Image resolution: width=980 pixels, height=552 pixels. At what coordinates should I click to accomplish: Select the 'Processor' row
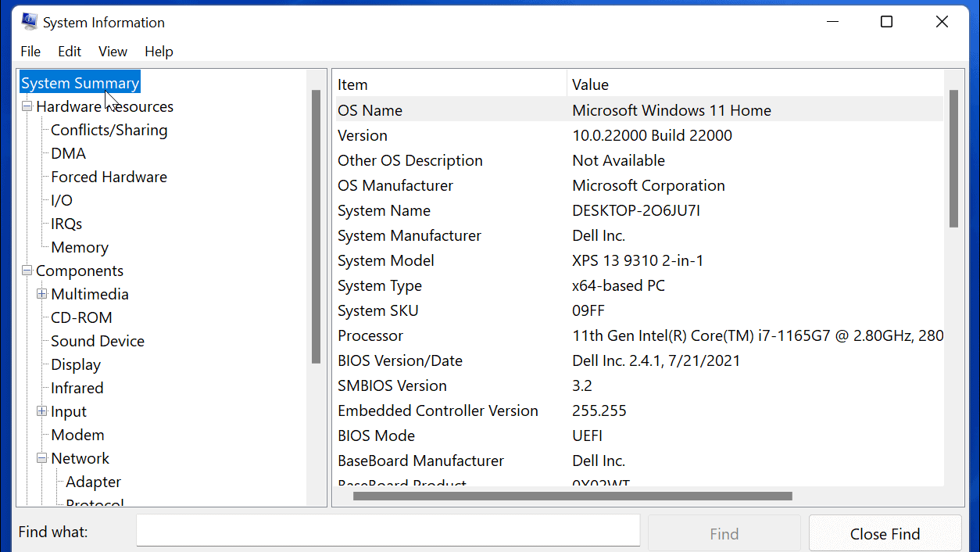[639, 335]
